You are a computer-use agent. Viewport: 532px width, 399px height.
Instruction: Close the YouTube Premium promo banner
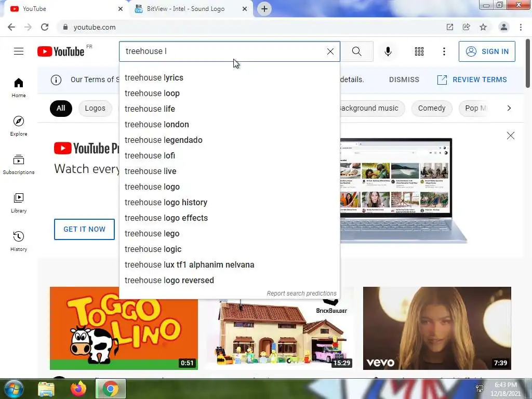(511, 136)
